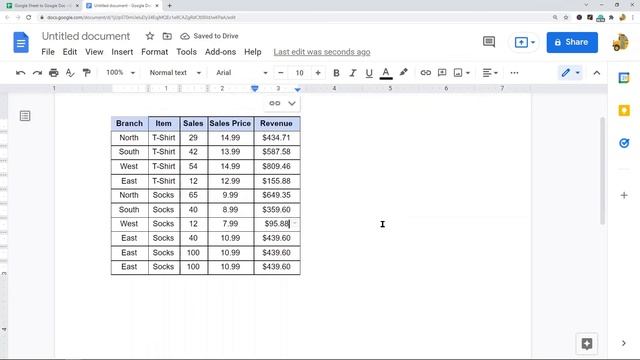Viewport: 640px width, 360px height.
Task: Open the highlight color pen tool
Action: (403, 73)
